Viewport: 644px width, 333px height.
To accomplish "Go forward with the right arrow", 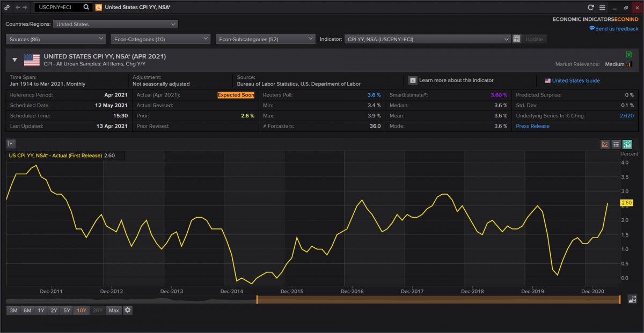I will (25, 8).
